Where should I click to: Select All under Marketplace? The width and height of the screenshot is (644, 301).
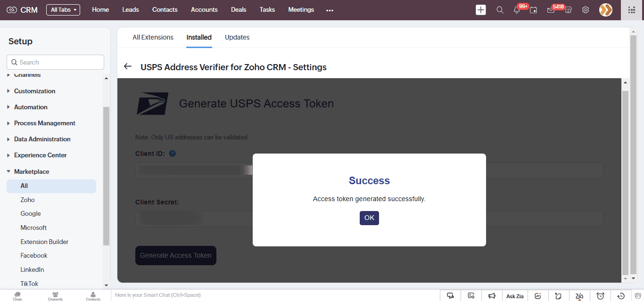pos(51,186)
